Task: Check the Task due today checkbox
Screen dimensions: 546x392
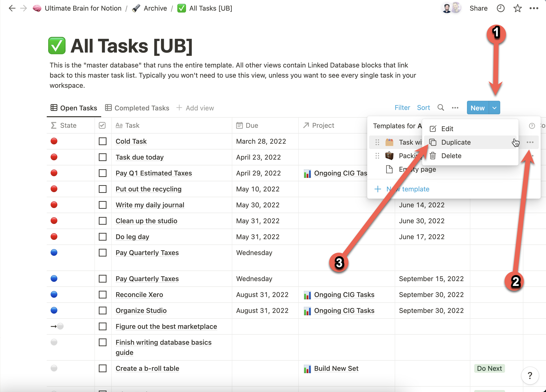Action: 103,157
